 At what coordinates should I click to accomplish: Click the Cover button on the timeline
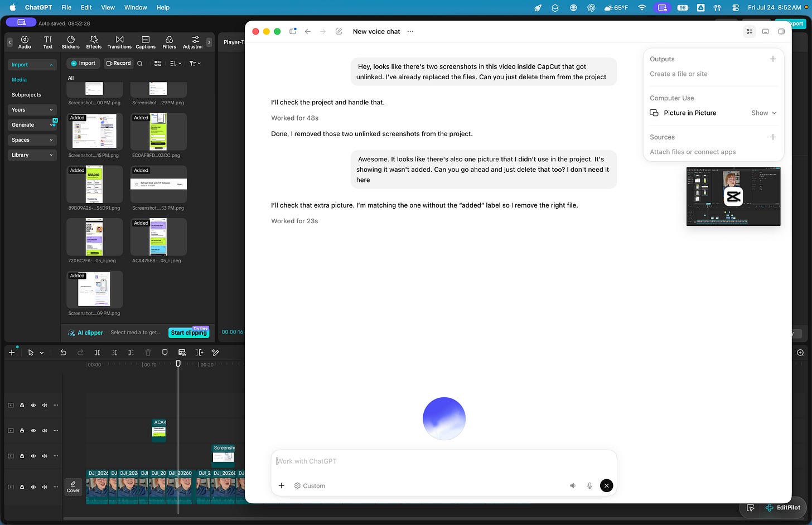73,487
